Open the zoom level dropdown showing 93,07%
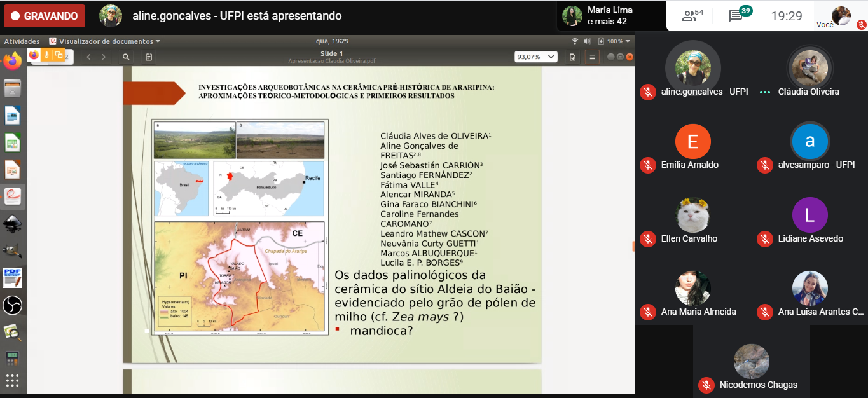This screenshot has width=868, height=398. [536, 57]
